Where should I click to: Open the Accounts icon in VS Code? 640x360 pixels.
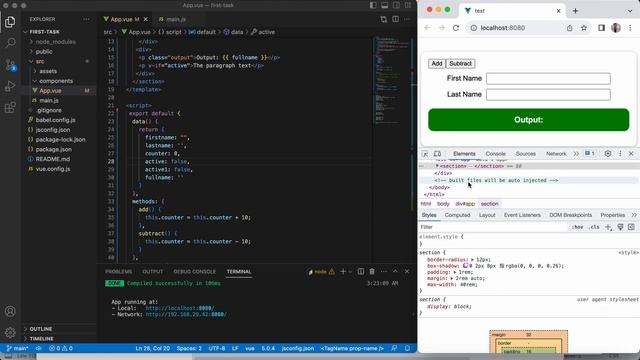[10, 311]
